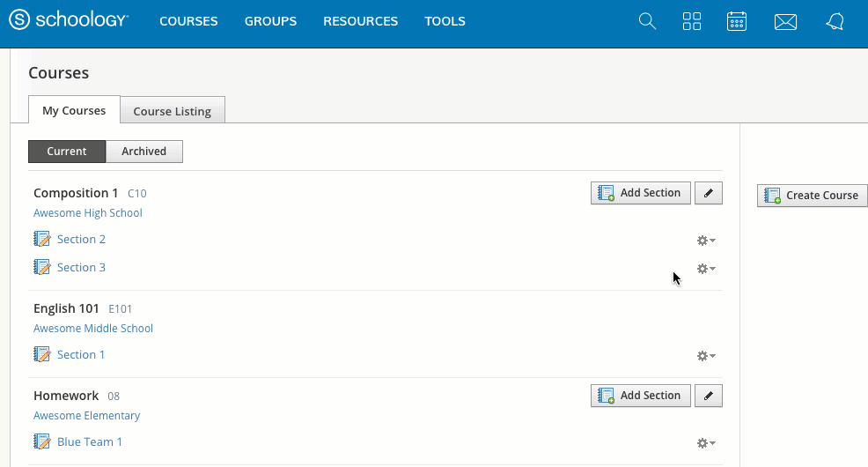
Task: Switch to Course Listing tab
Action: (172, 111)
